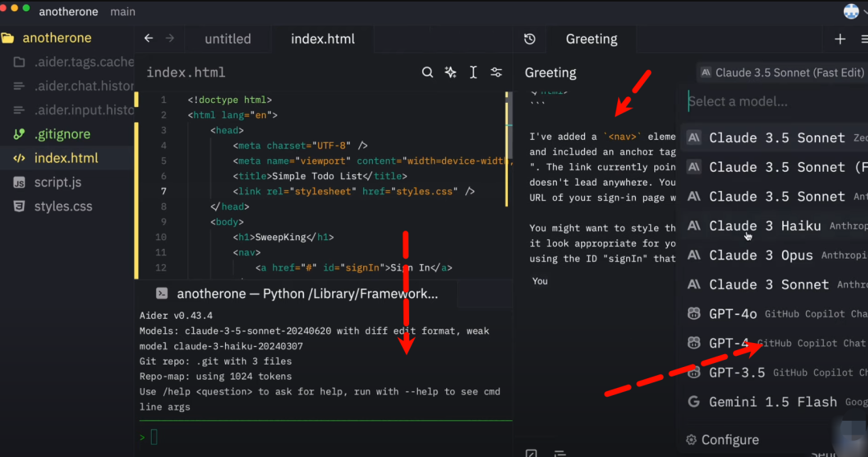Go back with the left arrow icon
This screenshot has height=457, width=868.
pyautogui.click(x=149, y=39)
